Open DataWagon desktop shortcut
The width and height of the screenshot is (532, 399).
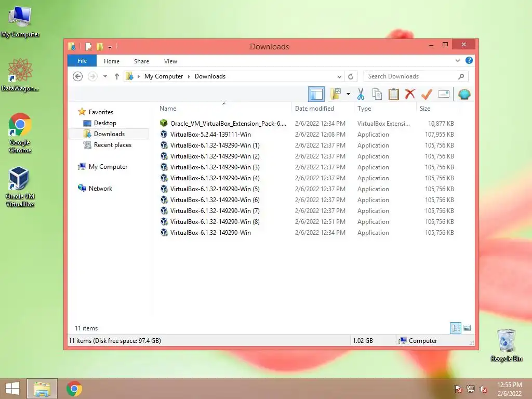20,75
